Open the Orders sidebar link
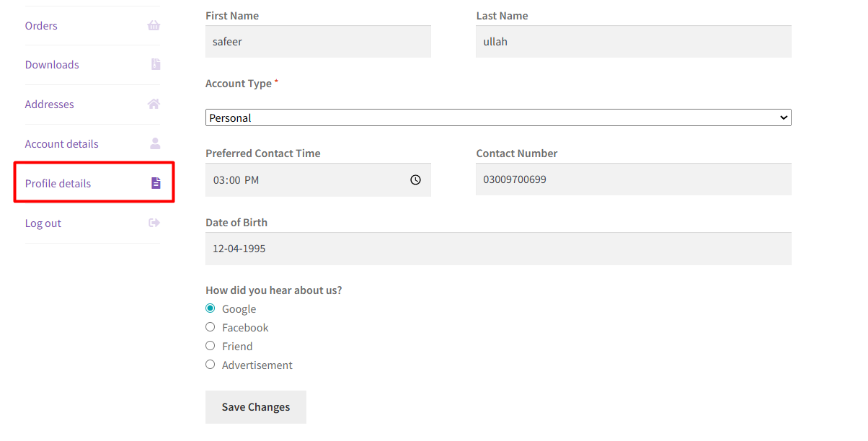Image resolution: width=868 pixels, height=441 pixels. 41,26
